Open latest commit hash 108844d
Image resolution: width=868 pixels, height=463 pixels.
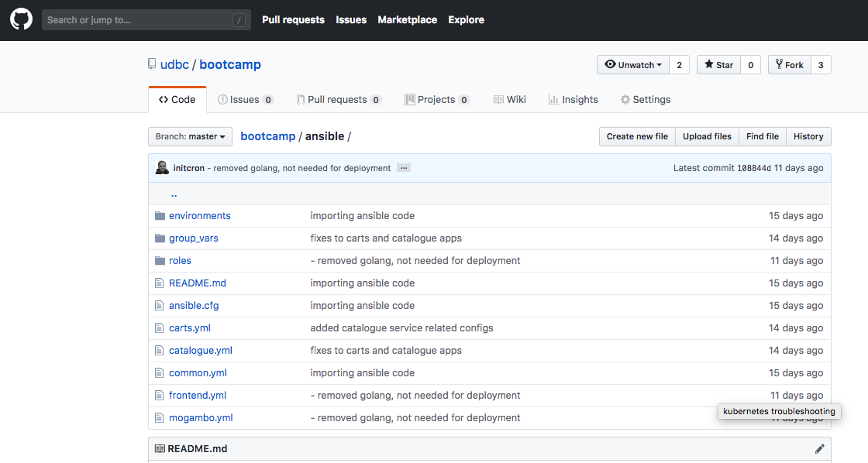pos(753,168)
